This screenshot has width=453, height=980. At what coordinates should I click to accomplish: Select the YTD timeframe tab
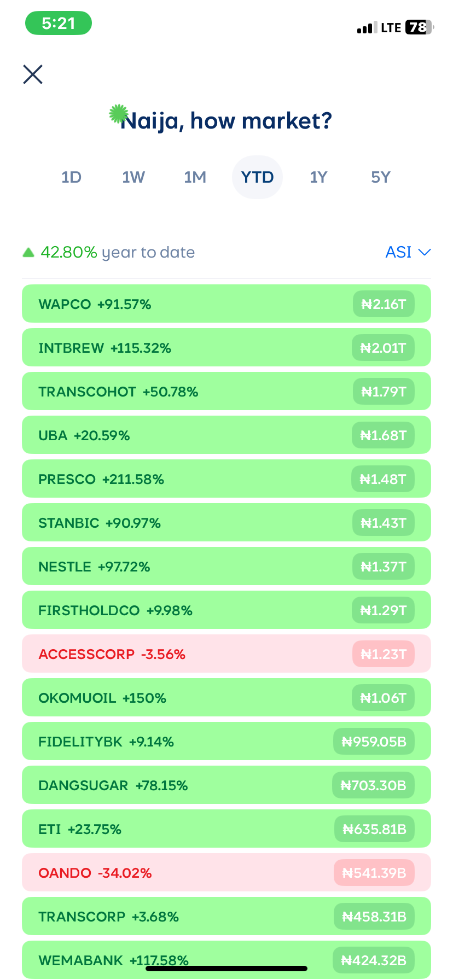pos(257,177)
